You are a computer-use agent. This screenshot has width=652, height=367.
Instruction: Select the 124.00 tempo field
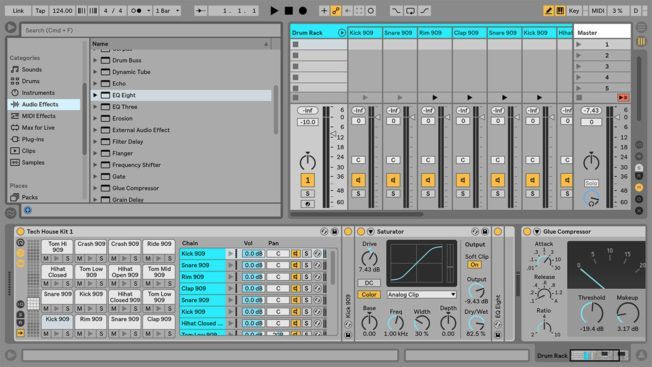tap(62, 11)
